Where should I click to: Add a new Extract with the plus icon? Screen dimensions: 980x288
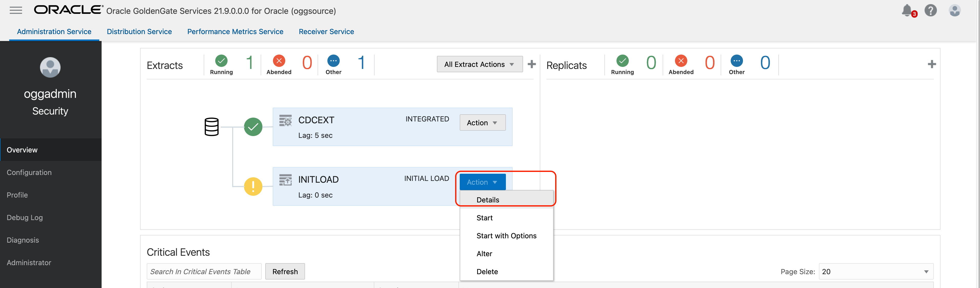[x=532, y=64]
